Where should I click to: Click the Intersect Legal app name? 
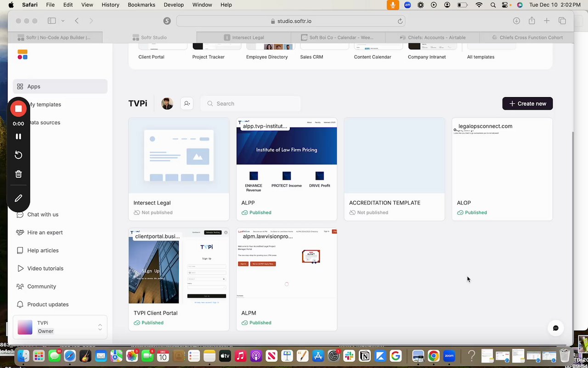pyautogui.click(x=152, y=203)
